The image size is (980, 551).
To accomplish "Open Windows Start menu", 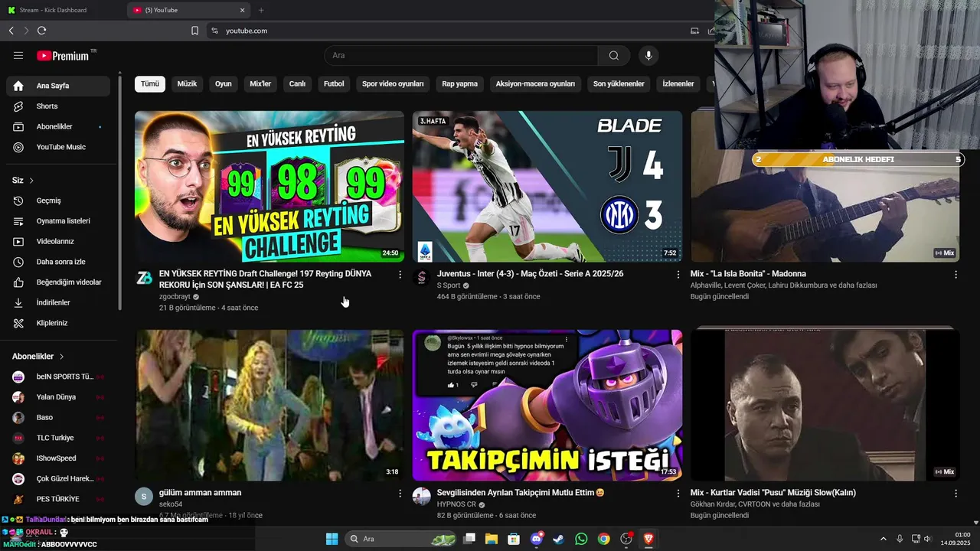I will (332, 539).
